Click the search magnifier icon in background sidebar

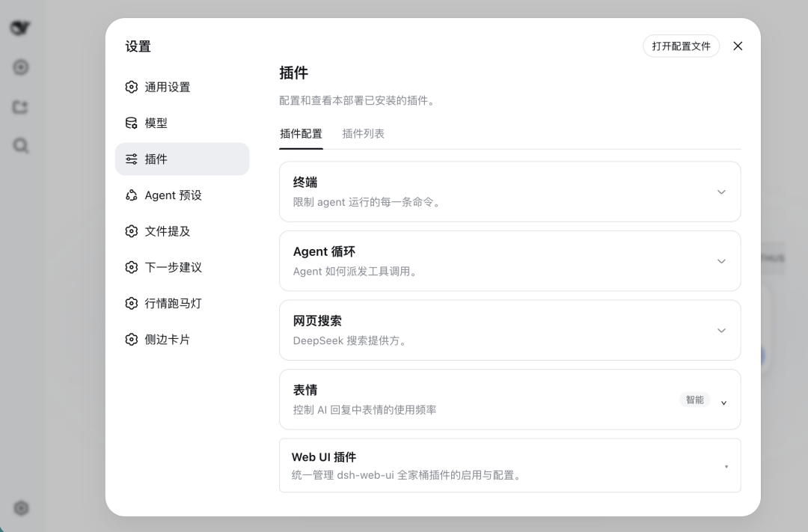click(21, 146)
